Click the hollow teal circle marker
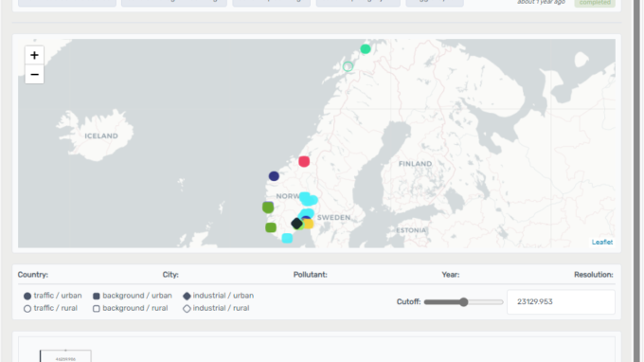Screen dimensions: 644x362 tap(348, 66)
